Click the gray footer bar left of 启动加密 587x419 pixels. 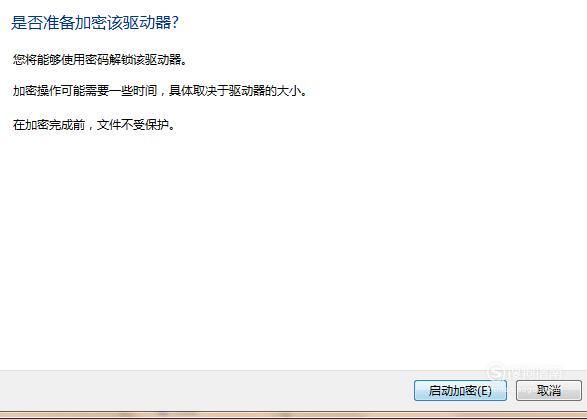click(x=206, y=391)
